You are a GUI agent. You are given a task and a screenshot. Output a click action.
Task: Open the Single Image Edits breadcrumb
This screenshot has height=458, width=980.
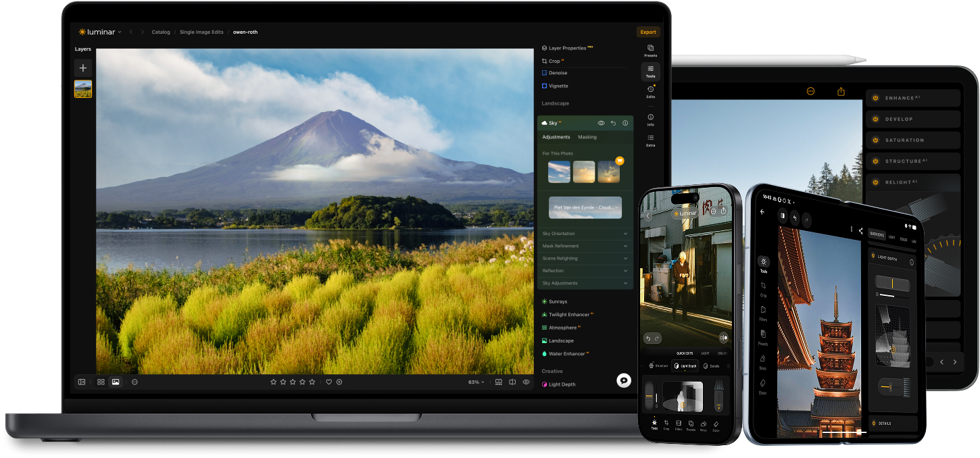click(x=201, y=32)
